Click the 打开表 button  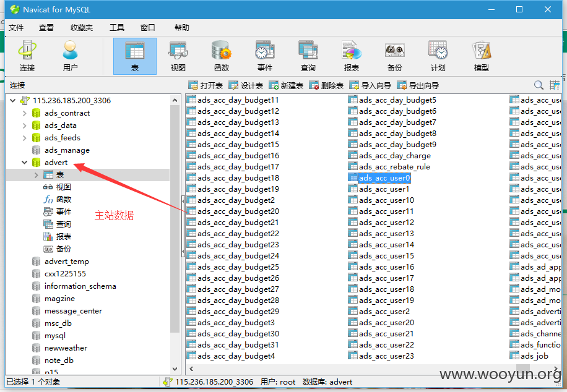[x=206, y=85]
